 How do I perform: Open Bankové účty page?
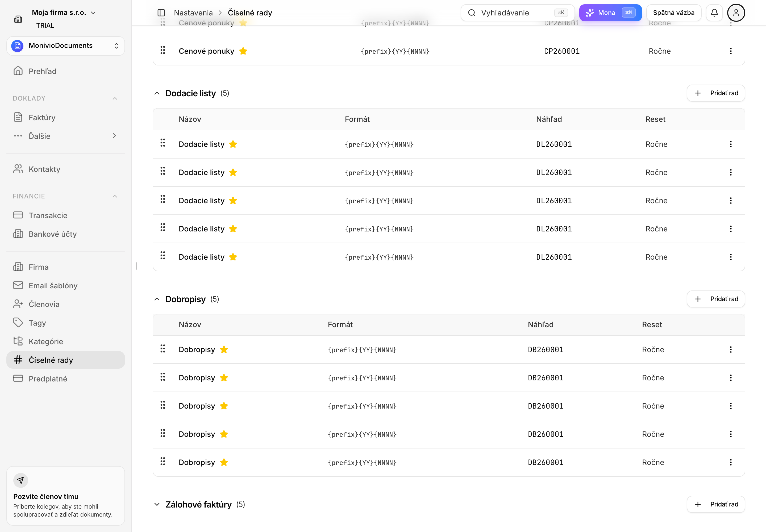66,234
